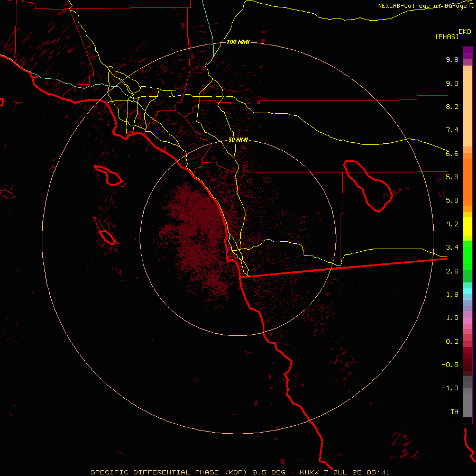Pick the cyan segment of the color bar
Screen dimensions: 476x476
pos(467,291)
